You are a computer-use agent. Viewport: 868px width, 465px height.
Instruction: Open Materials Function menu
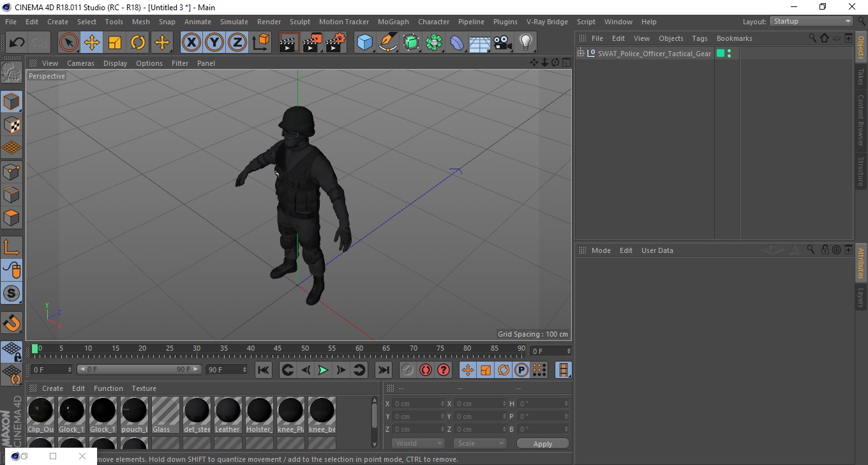click(108, 388)
